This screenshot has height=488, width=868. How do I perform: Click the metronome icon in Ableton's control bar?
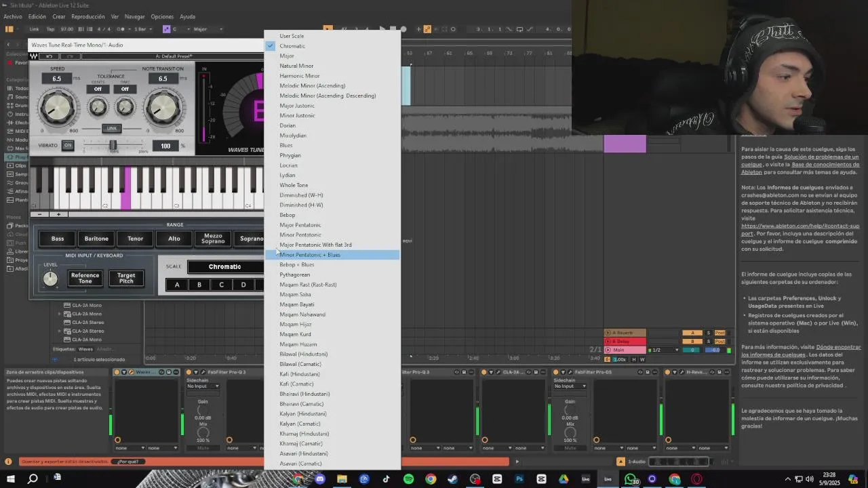pos(121,29)
